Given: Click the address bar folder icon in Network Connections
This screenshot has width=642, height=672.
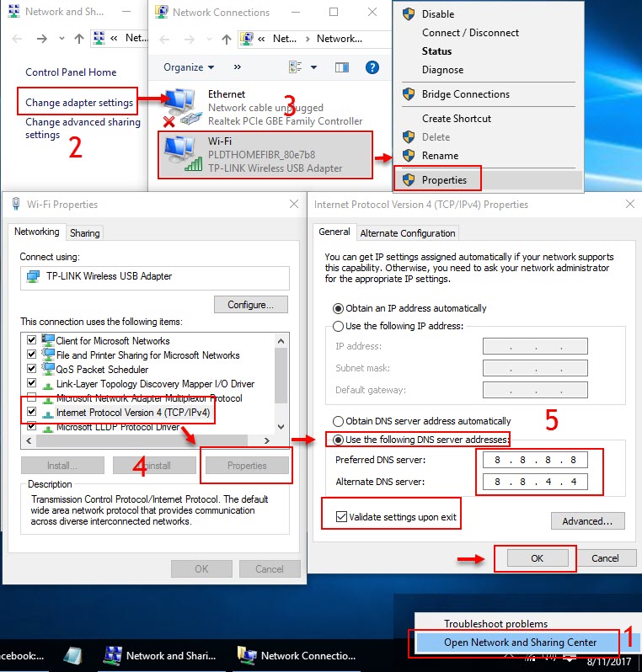Looking at the screenshot, I should (246, 39).
